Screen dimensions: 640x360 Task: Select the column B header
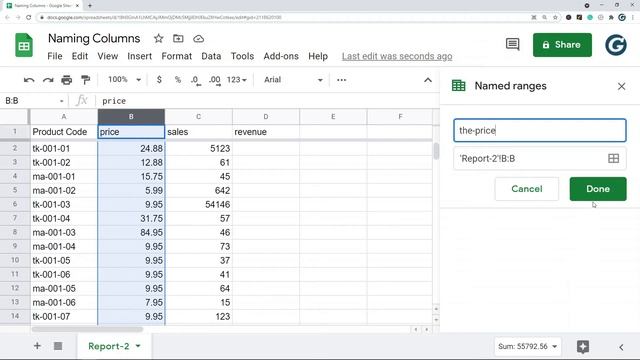point(131,117)
